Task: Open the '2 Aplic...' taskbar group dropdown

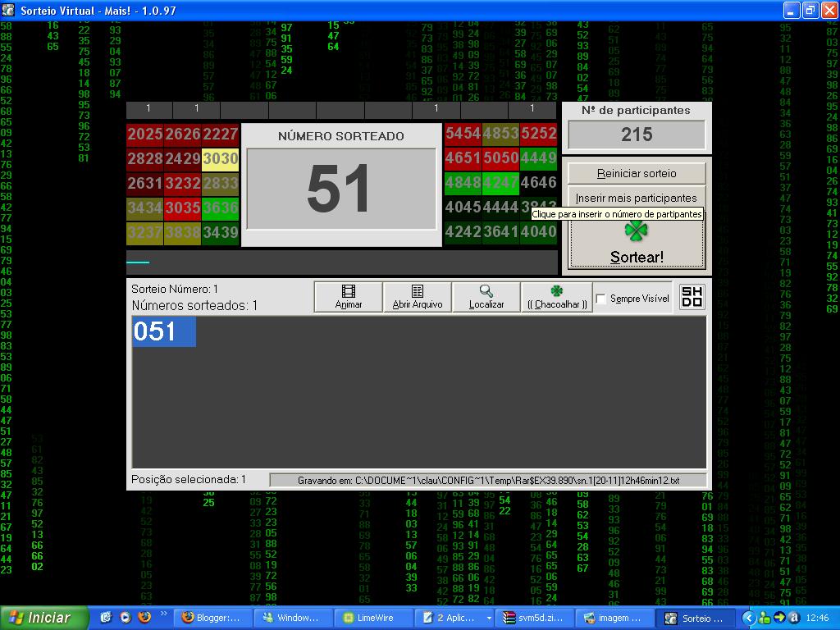Action: coord(489,619)
